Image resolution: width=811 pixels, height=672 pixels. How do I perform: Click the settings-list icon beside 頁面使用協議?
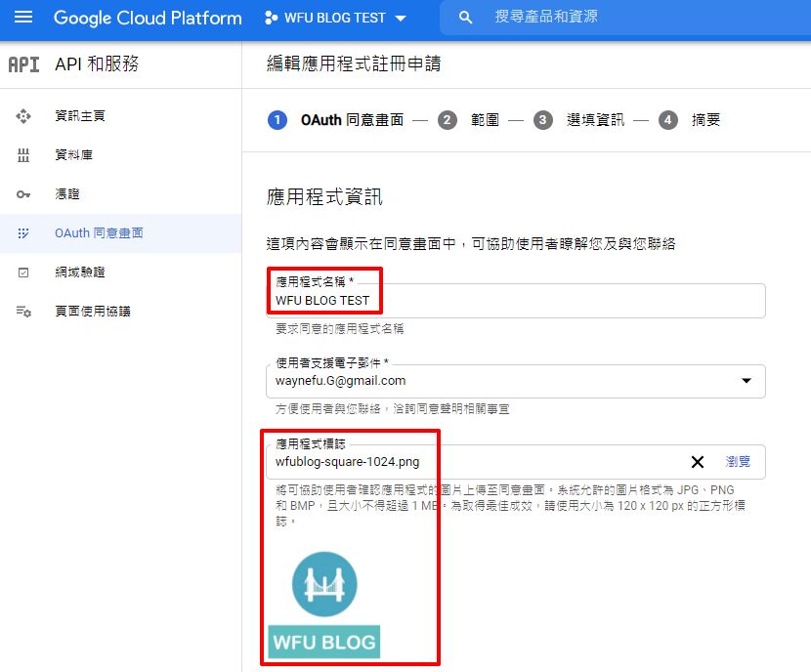coord(23,312)
